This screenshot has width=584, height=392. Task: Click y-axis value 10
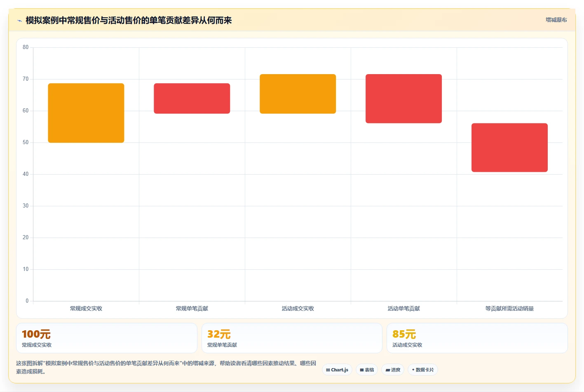pyautogui.click(x=26, y=269)
